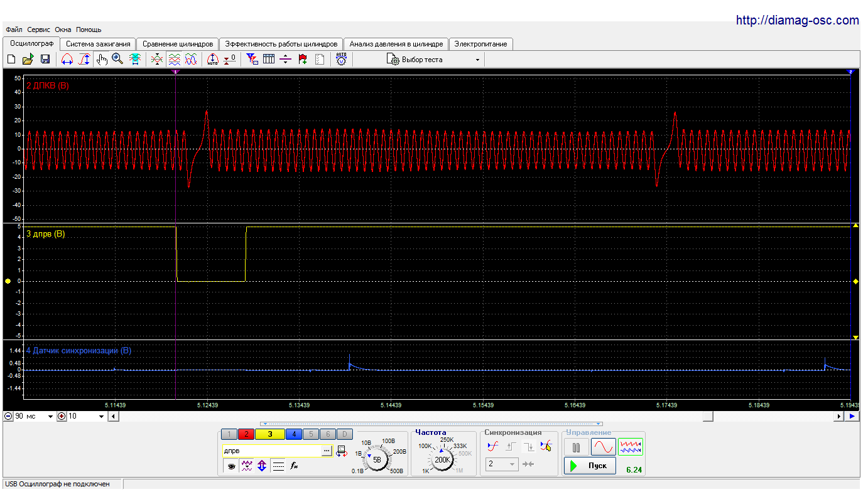Click the blue-red vertical arrows button
868x492 pixels.
tap(262, 466)
